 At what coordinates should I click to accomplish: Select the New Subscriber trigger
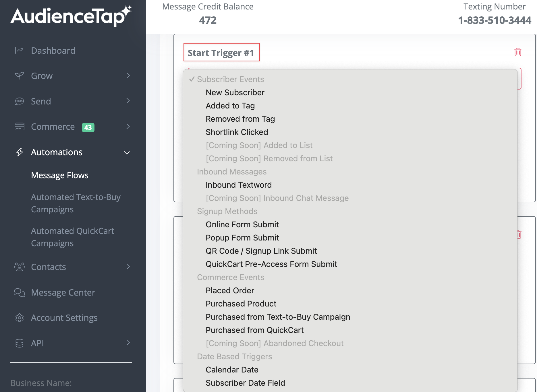[x=235, y=92]
